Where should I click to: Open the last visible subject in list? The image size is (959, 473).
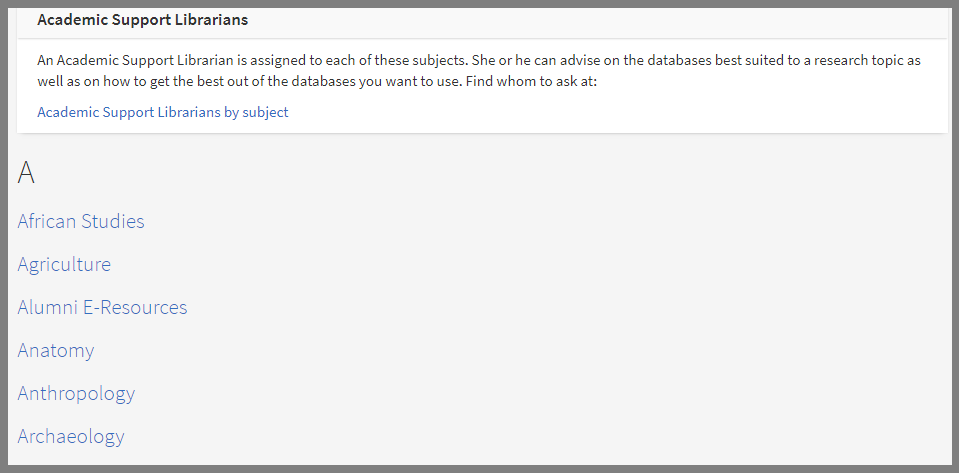[x=71, y=436]
